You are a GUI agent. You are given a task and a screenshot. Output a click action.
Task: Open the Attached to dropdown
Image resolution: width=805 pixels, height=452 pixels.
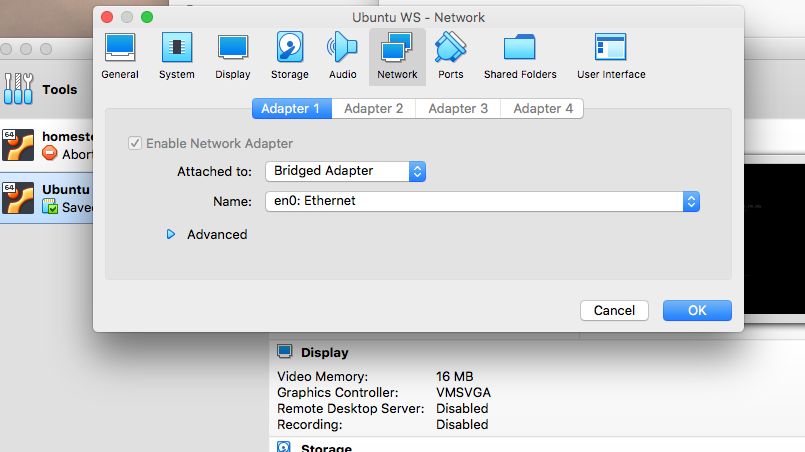[x=346, y=171]
